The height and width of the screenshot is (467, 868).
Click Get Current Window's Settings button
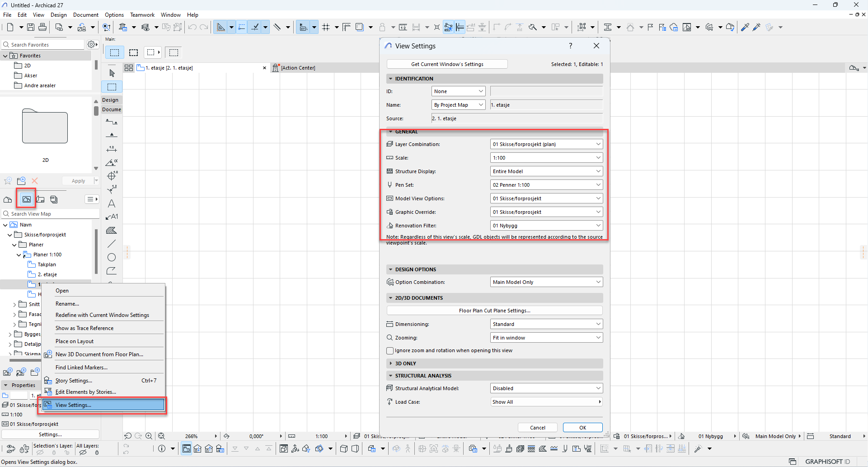[x=447, y=64]
